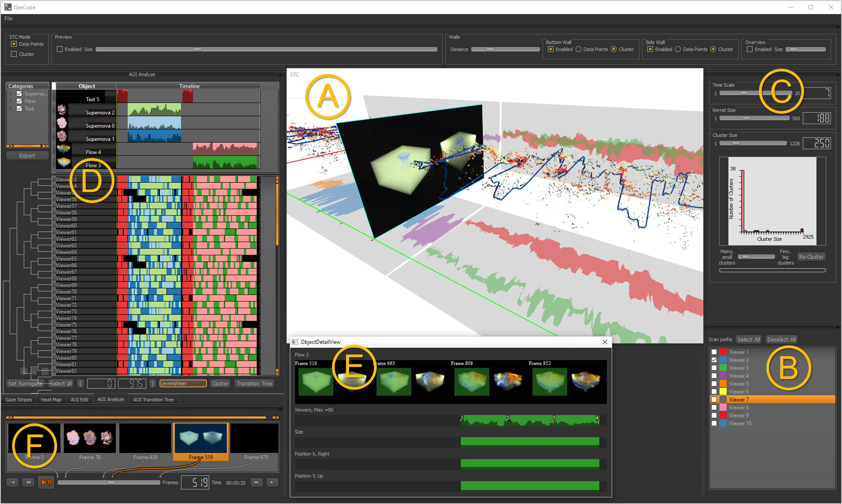Jump to the first frame
842x504 pixels.
point(13,482)
